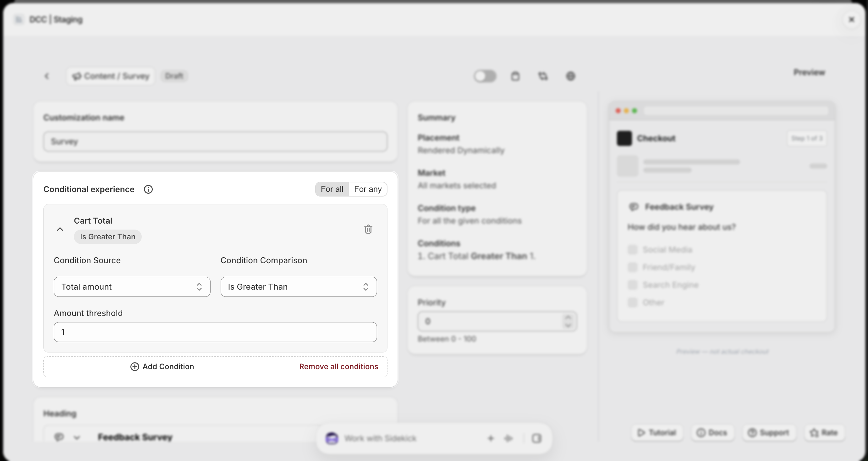The height and width of the screenshot is (461, 868).
Task: Click the round dark icon in toolbar
Action: click(570, 76)
